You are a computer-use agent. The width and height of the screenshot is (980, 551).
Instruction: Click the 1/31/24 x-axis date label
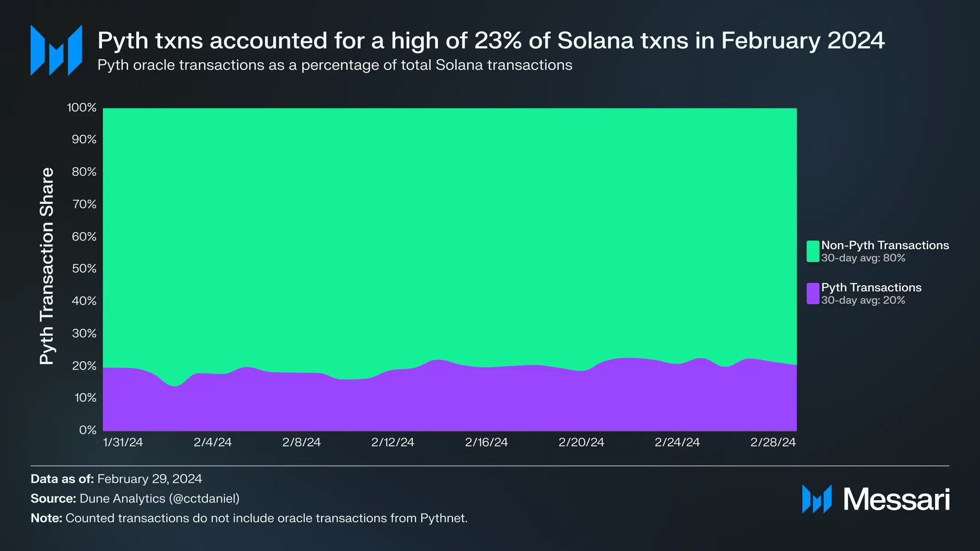pyautogui.click(x=123, y=442)
